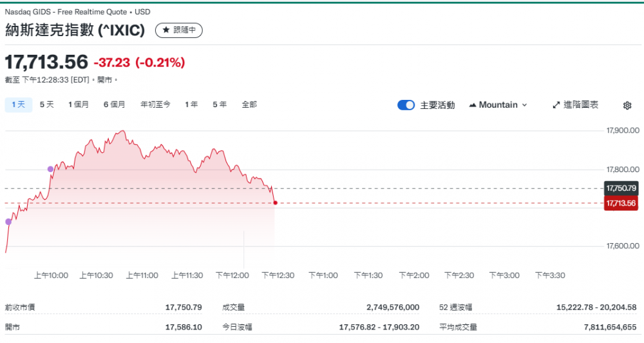The height and width of the screenshot is (343, 644).
Task: Select 年初至今 year-to-date range
Action: tap(155, 104)
